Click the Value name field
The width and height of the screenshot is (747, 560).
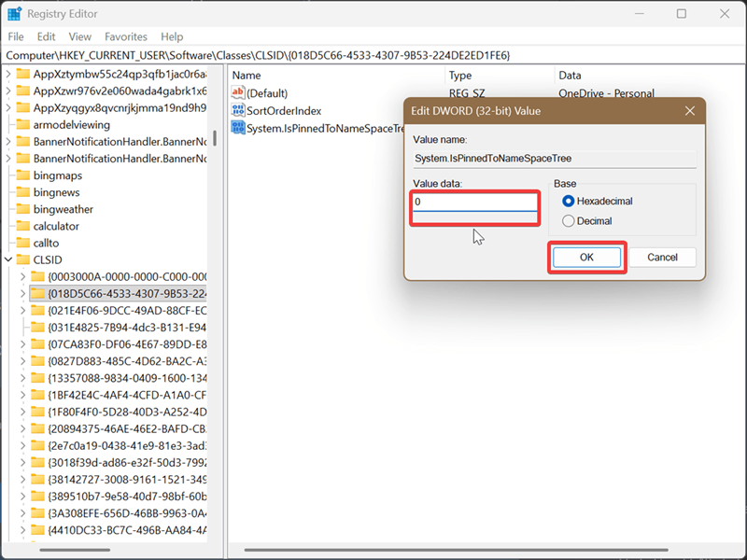pyautogui.click(x=555, y=158)
